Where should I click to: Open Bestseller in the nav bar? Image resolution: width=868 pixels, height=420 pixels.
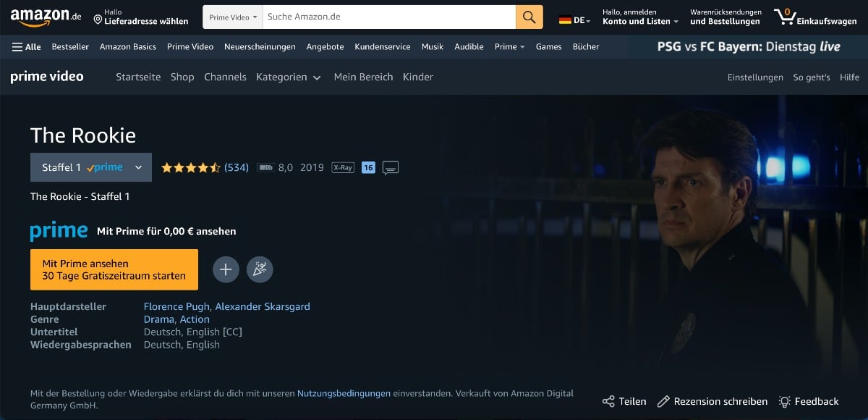70,47
